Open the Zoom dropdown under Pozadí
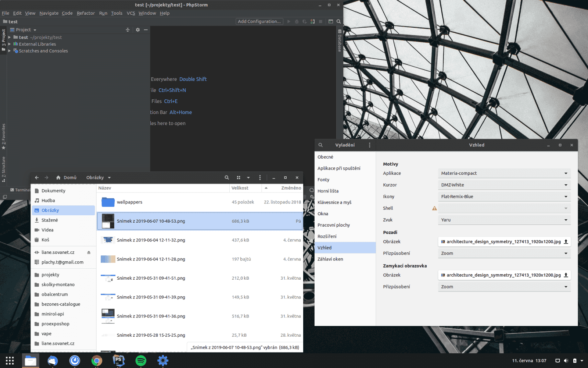588x368 pixels. pos(504,253)
